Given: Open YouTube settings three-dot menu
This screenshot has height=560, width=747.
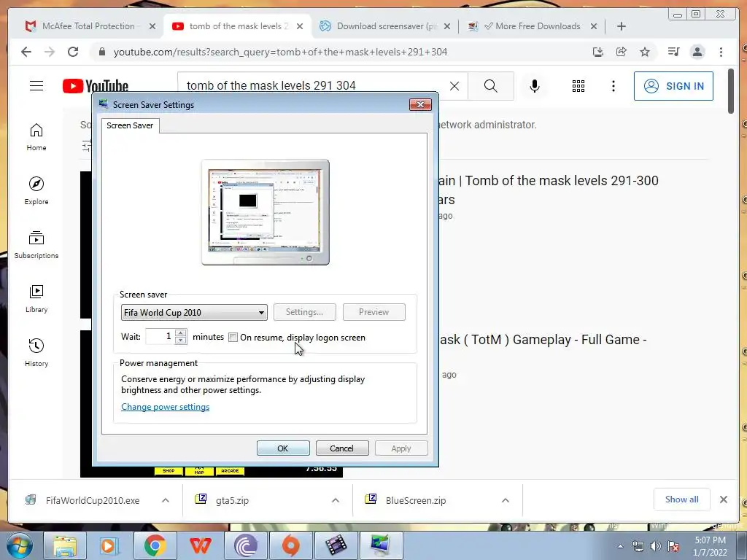Looking at the screenshot, I should (613, 86).
